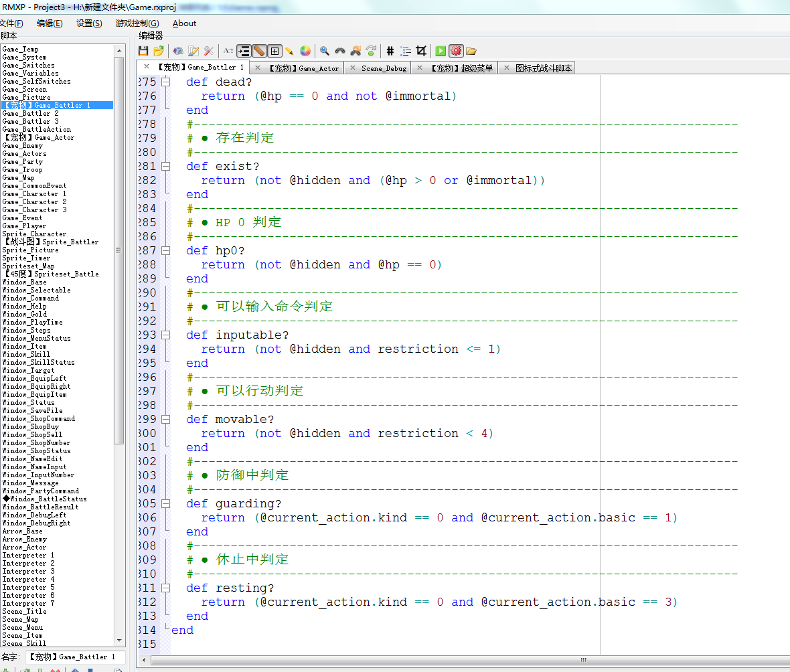Click the open folder icon beside save
790x672 pixels.
coord(159,51)
